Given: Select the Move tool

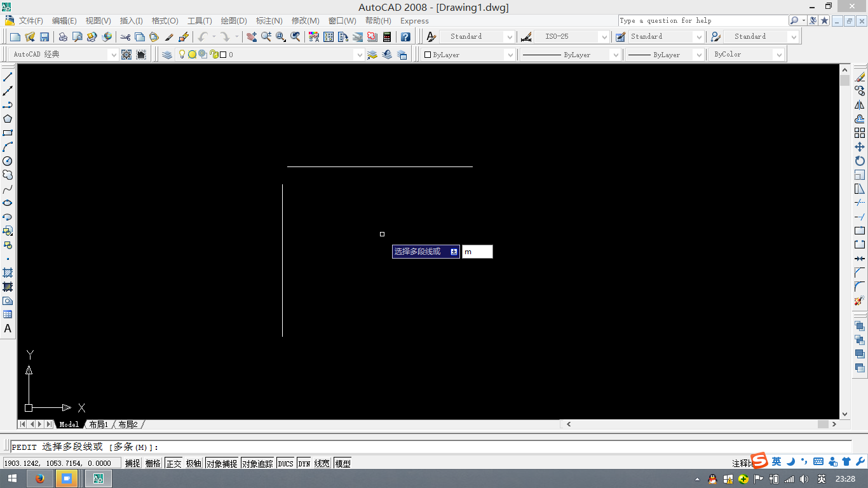Looking at the screenshot, I should pyautogui.click(x=860, y=147).
